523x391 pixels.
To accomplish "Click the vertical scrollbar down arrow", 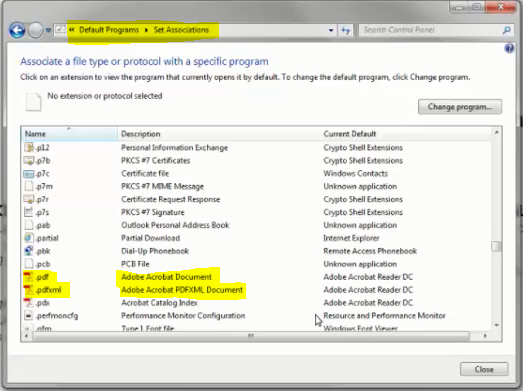I will coord(496,325).
